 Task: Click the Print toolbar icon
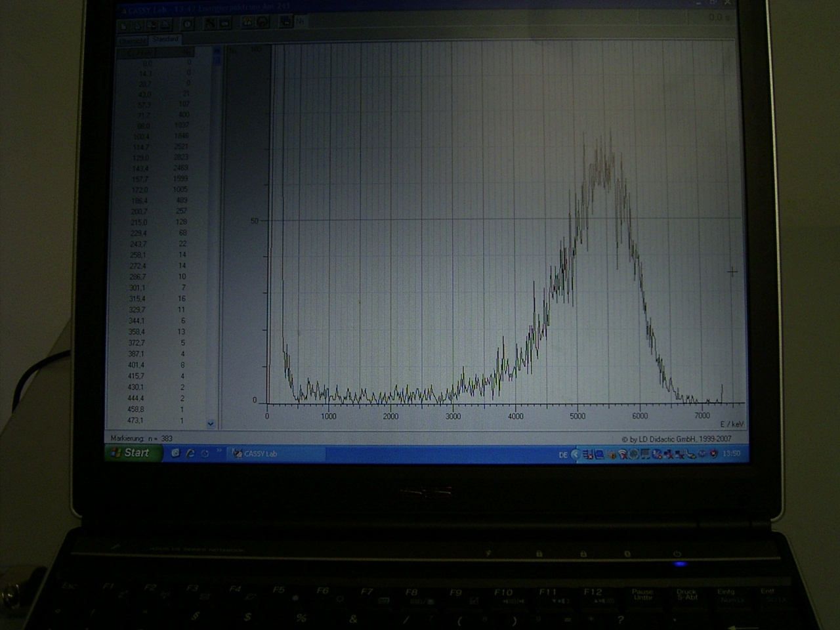pos(166,25)
